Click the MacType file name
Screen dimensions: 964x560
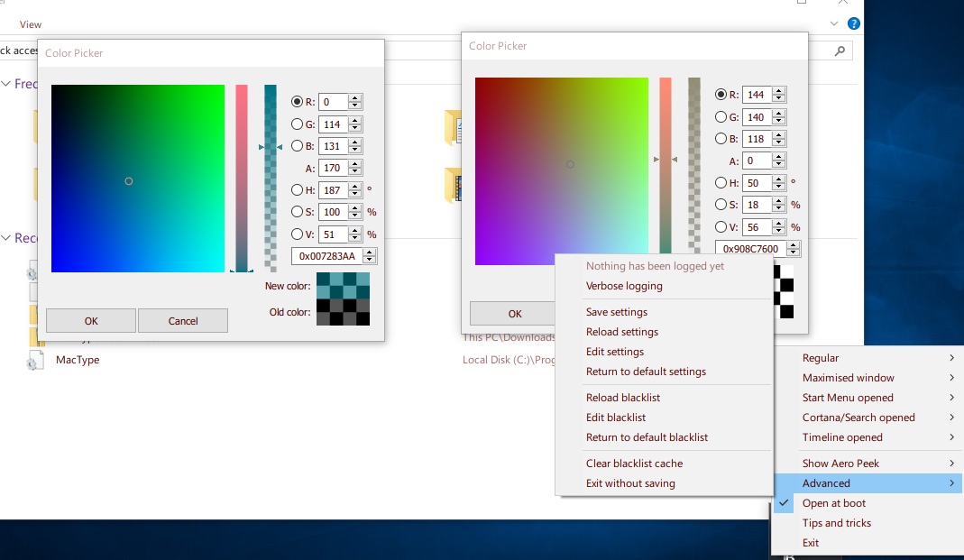point(78,360)
